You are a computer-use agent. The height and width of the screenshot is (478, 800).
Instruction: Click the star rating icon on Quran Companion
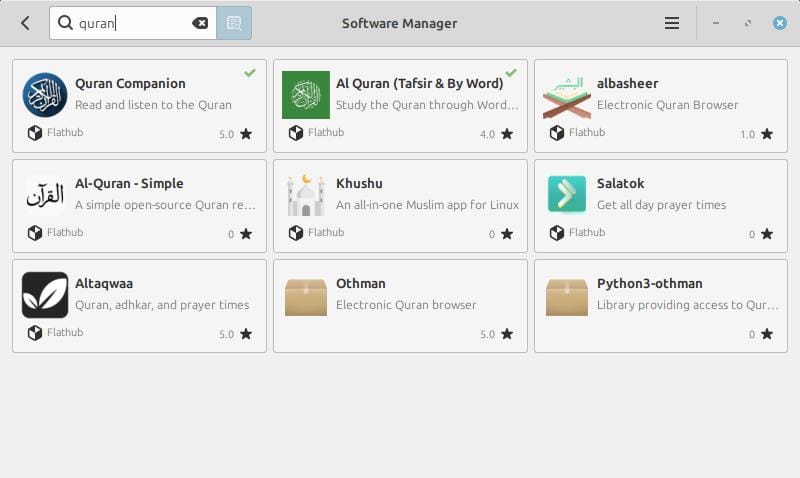point(246,134)
